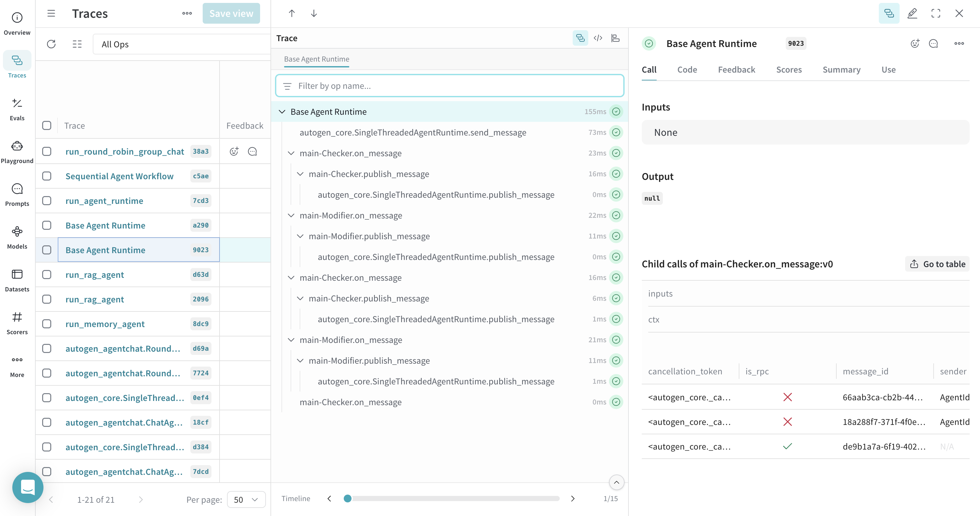Open the Evals sidebar section
The image size is (980, 516).
tap(17, 109)
